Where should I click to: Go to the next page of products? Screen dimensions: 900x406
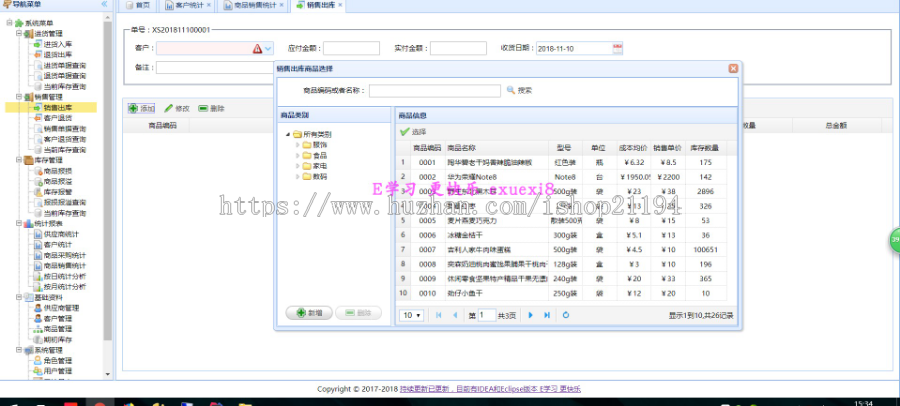(x=530, y=315)
